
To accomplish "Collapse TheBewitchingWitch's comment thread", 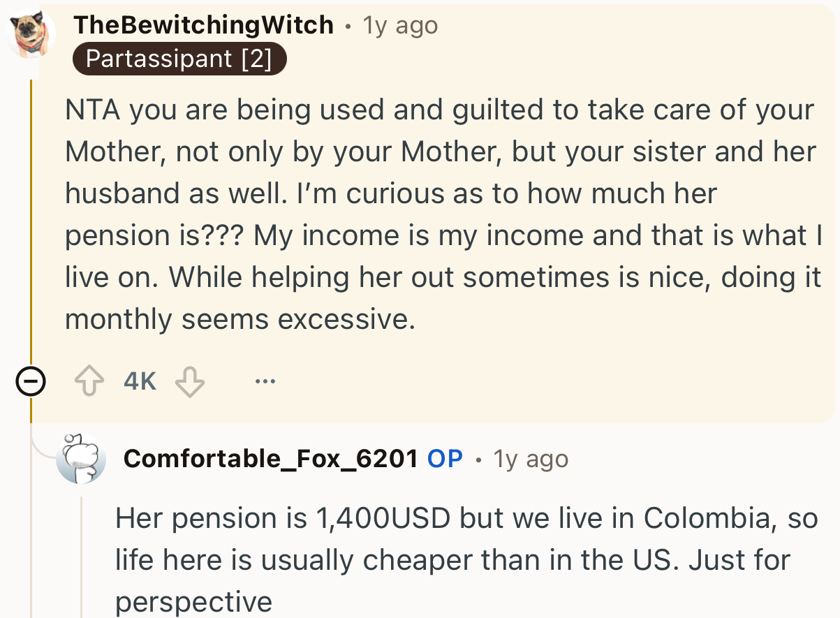I will tap(31, 381).
